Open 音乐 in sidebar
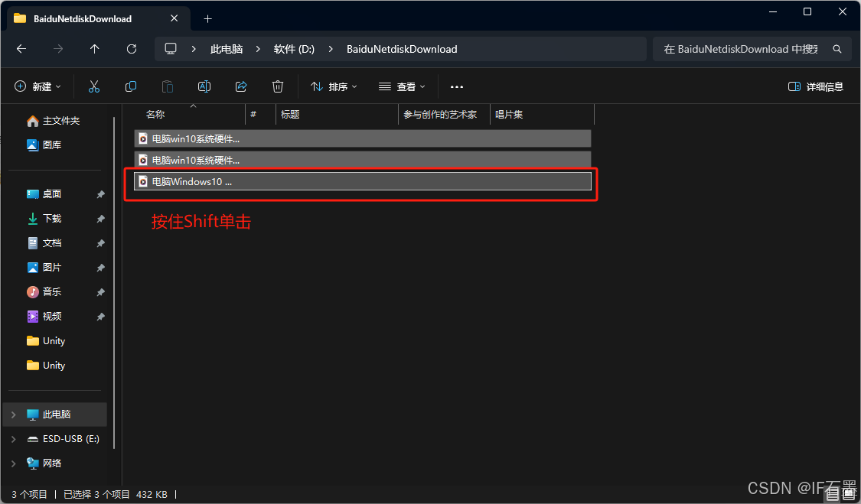 click(x=44, y=291)
